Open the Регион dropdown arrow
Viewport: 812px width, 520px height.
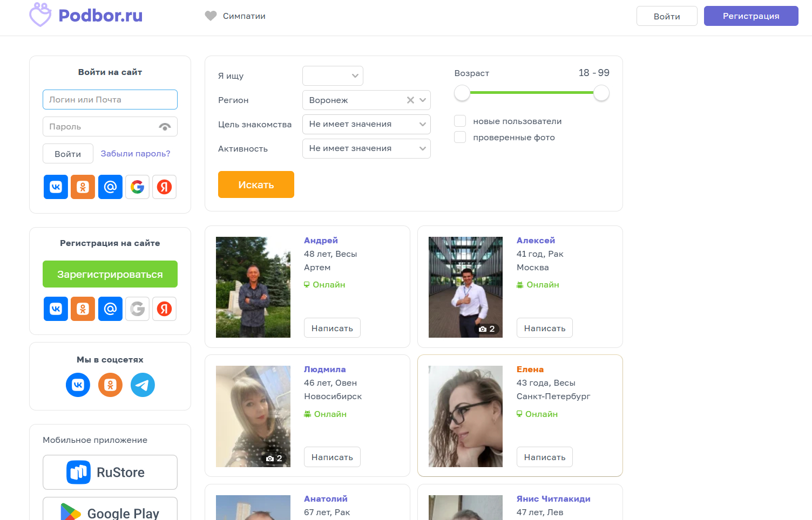[423, 100]
